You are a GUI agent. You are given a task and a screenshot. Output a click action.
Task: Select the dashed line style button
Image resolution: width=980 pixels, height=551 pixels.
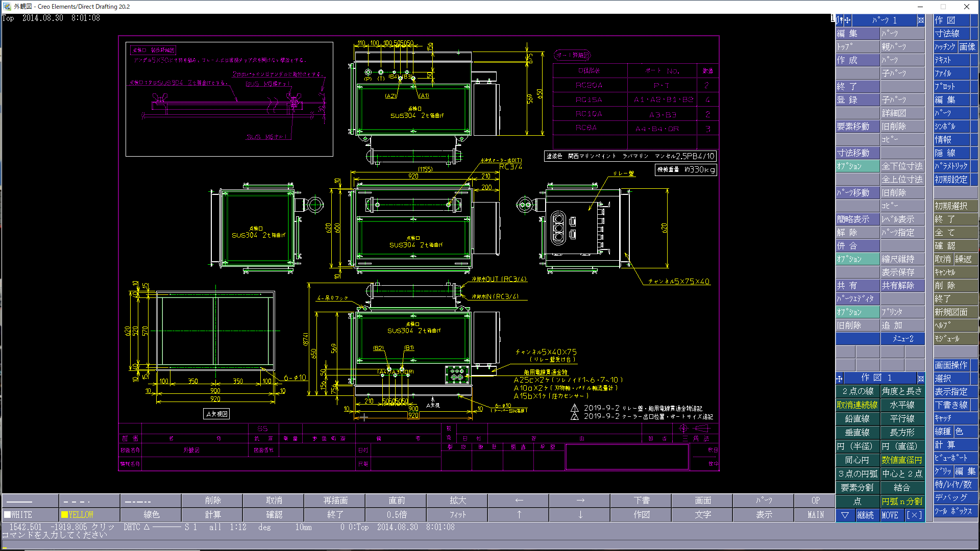point(89,500)
